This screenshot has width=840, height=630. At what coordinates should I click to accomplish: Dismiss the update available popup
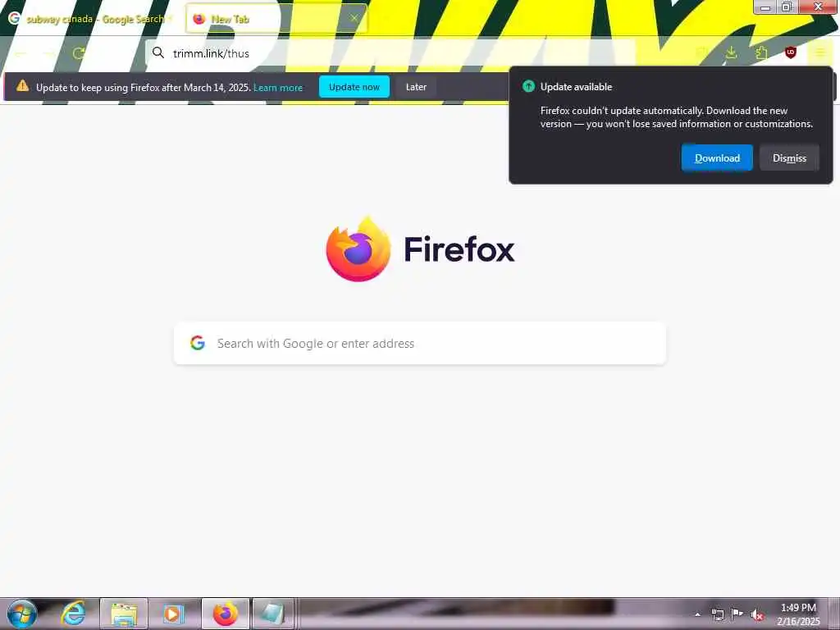pos(789,158)
